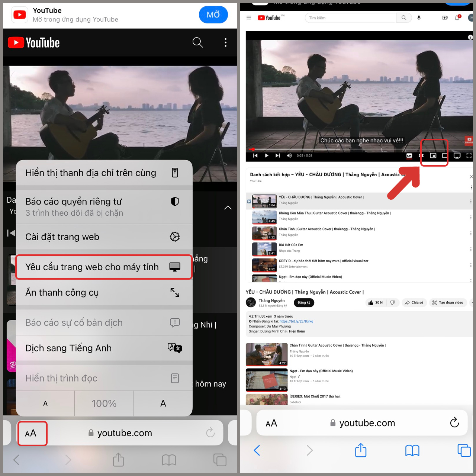
Task: Click YouTube logo in right screenshot
Action: coord(269,18)
